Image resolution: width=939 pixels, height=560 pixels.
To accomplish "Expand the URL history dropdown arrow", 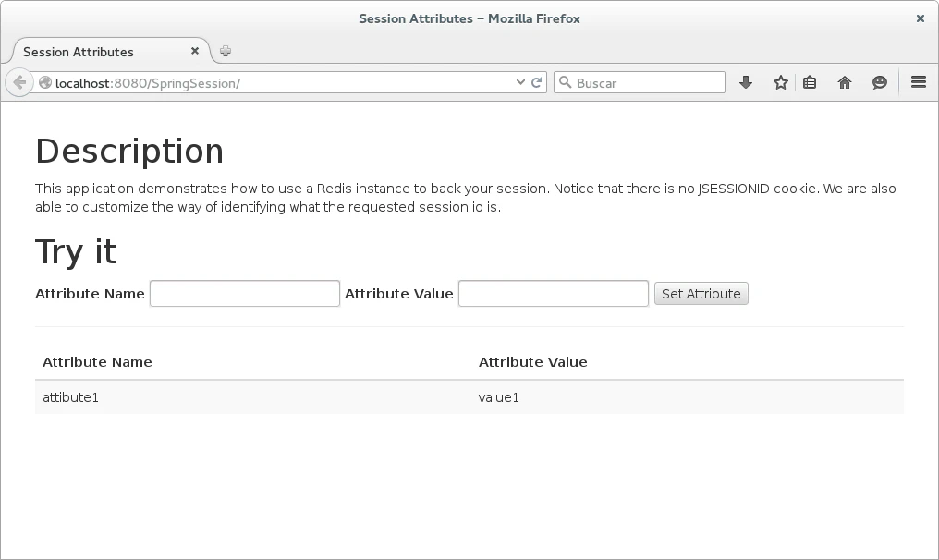I will [x=520, y=82].
